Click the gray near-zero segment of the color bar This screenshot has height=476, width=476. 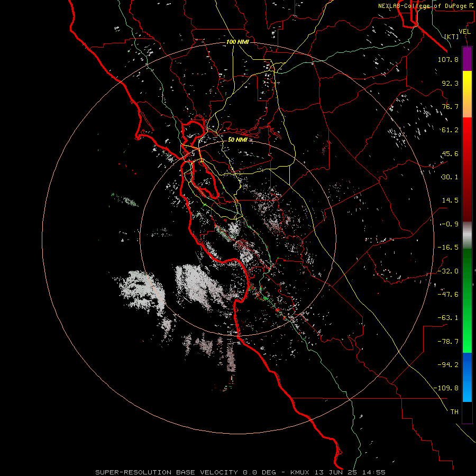pos(467,235)
